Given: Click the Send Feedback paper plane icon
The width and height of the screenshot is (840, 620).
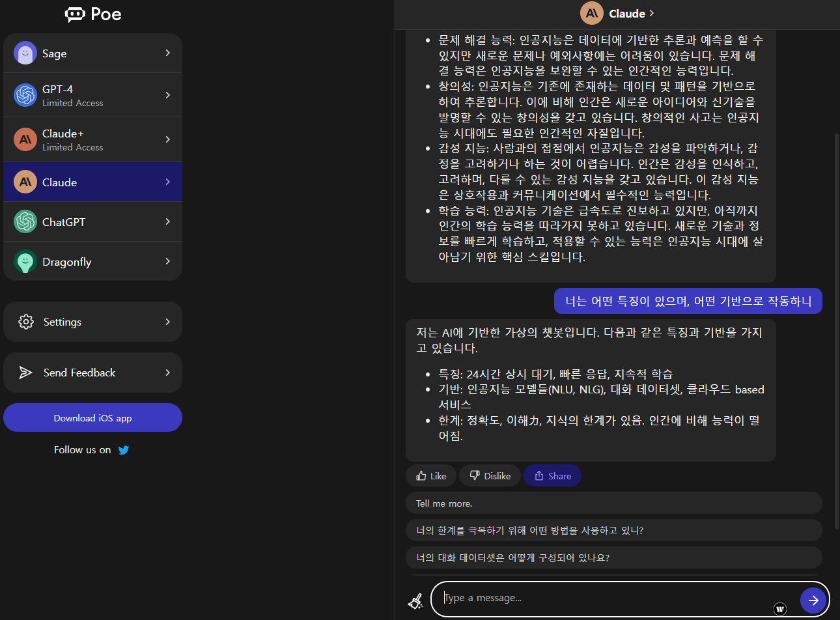Looking at the screenshot, I should (x=26, y=373).
